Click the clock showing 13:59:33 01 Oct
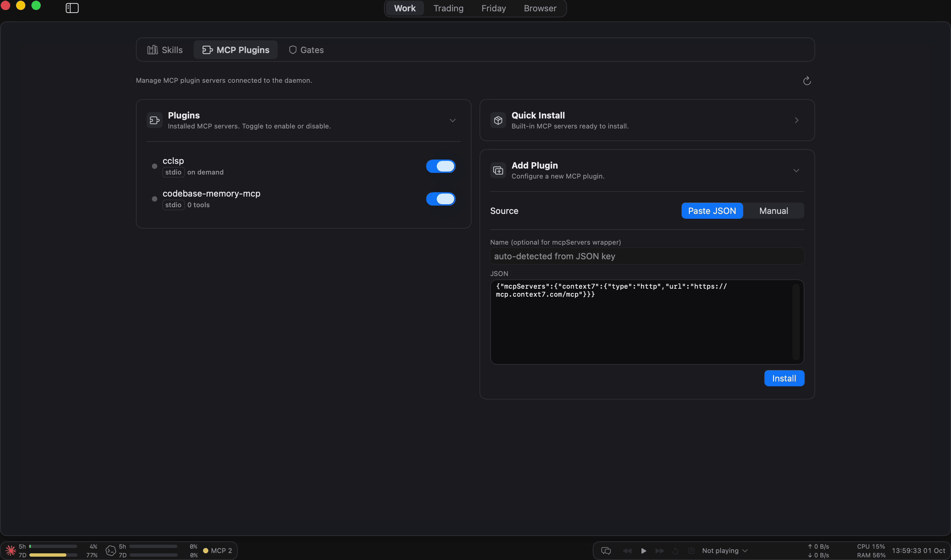The image size is (951, 560). [x=918, y=551]
